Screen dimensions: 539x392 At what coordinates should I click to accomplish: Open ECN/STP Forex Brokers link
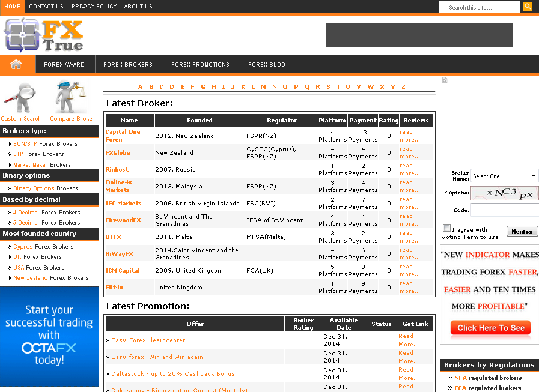46,143
